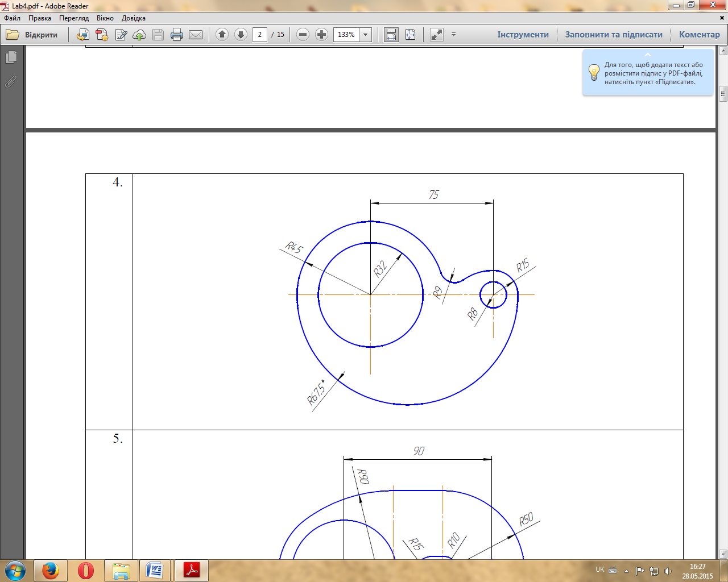
Task: Click the read mode icon
Action: click(437, 35)
